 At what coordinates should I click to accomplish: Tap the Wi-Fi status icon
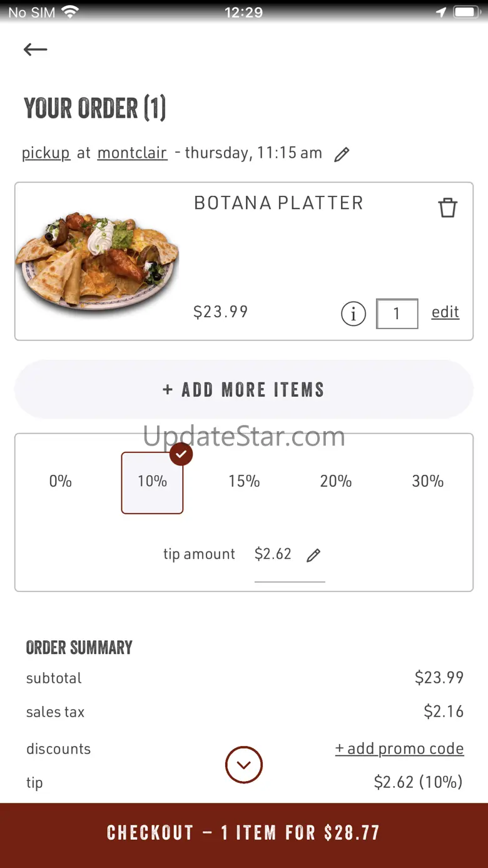pos(70,13)
